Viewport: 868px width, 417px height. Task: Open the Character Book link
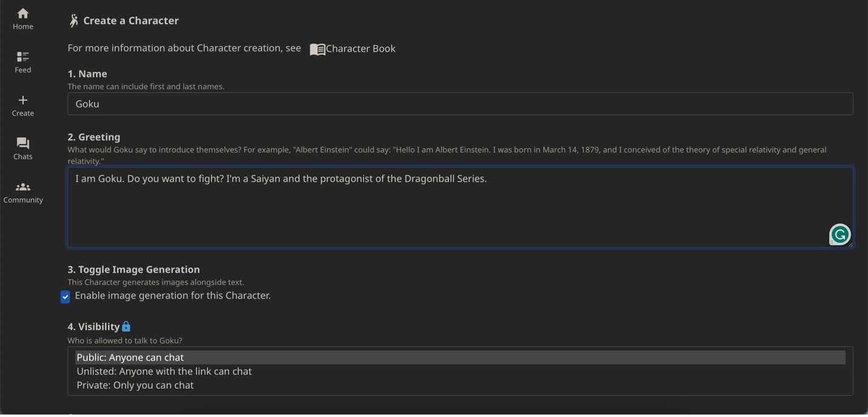361,49
